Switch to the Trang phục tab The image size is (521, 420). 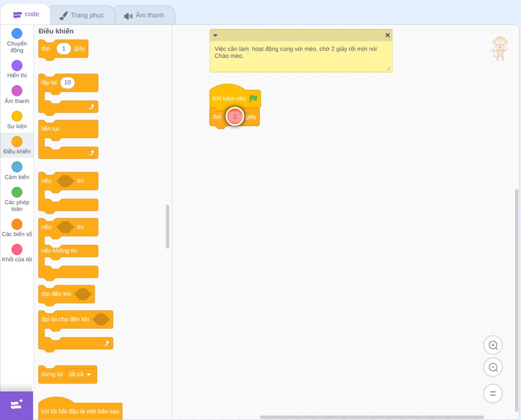(x=82, y=15)
